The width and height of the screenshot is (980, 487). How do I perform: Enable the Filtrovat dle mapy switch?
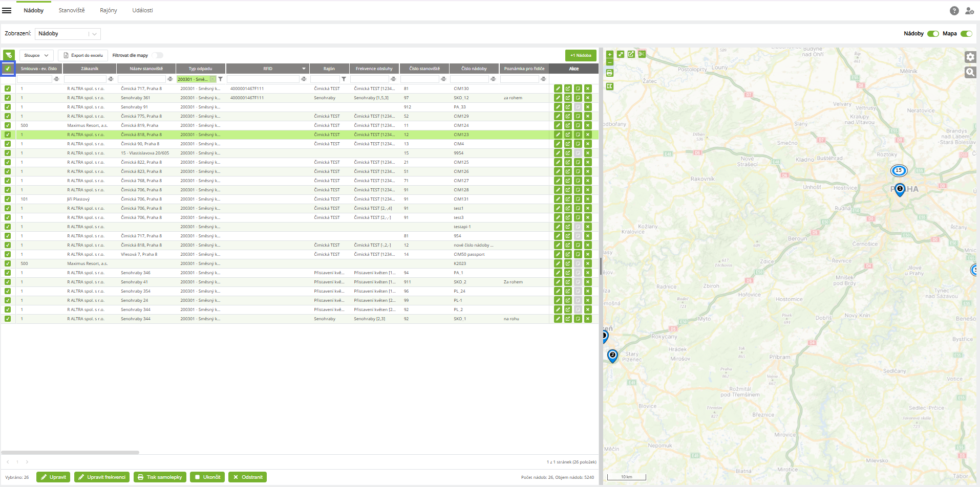coord(158,55)
